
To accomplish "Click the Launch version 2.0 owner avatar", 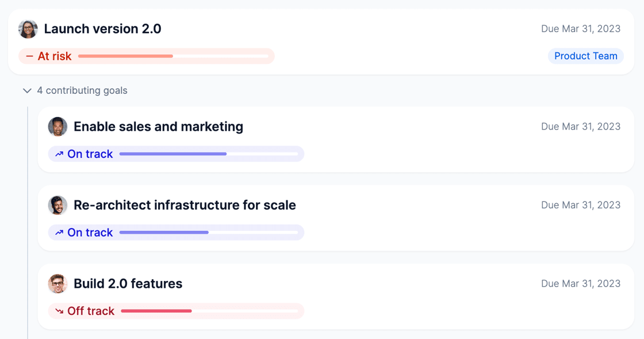I will tap(28, 29).
